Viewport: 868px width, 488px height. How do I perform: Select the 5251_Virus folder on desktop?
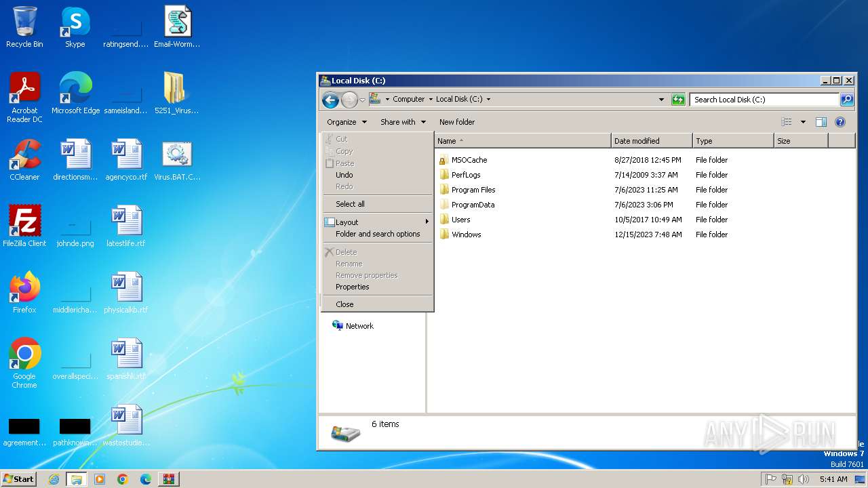click(x=176, y=94)
